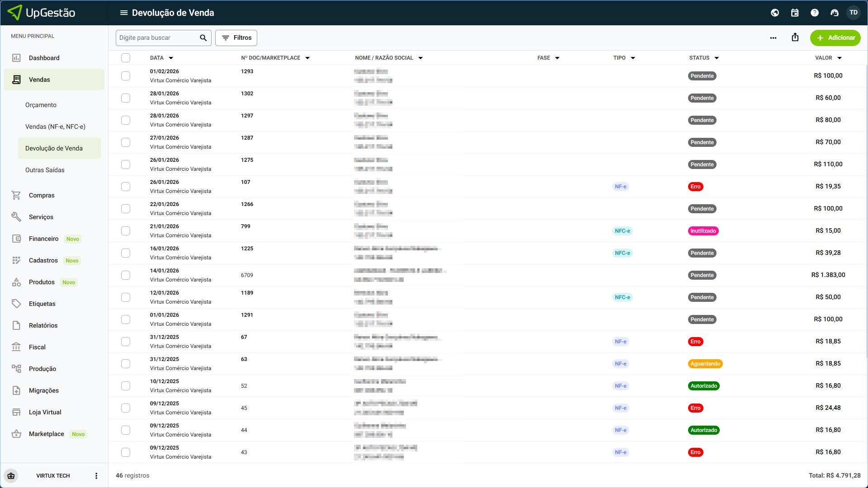Click the calendar icon in top bar

tap(795, 13)
